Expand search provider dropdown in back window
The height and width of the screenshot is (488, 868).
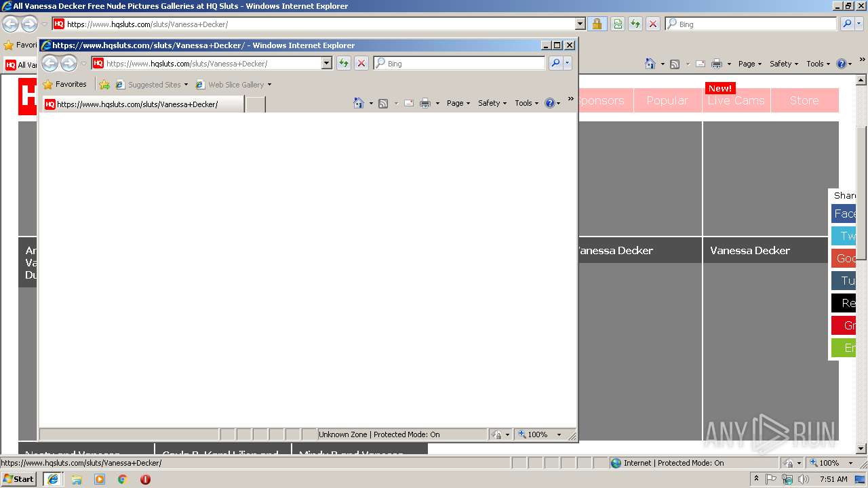click(x=859, y=24)
